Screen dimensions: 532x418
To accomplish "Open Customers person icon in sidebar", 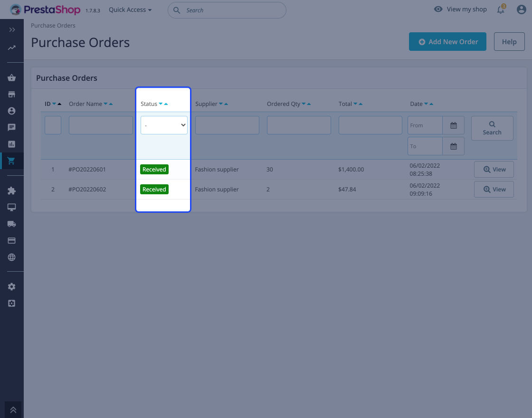I will click(x=11, y=111).
